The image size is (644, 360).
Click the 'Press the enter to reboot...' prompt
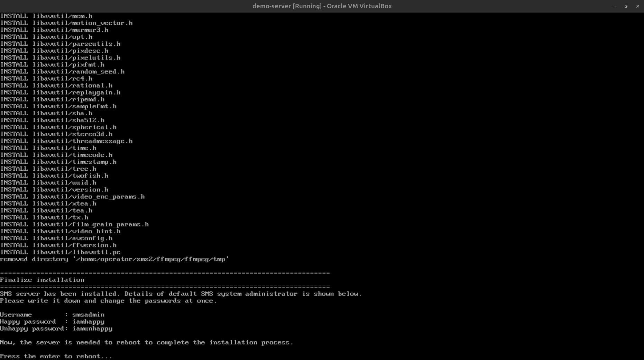56,356
